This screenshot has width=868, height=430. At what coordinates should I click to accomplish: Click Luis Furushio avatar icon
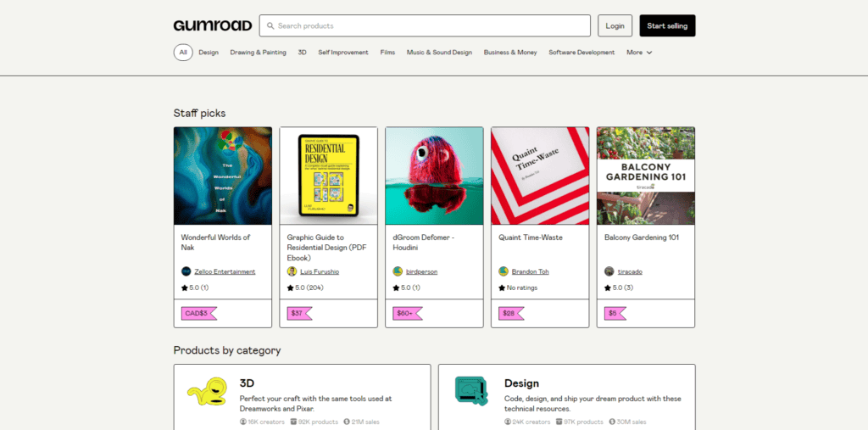(x=292, y=271)
